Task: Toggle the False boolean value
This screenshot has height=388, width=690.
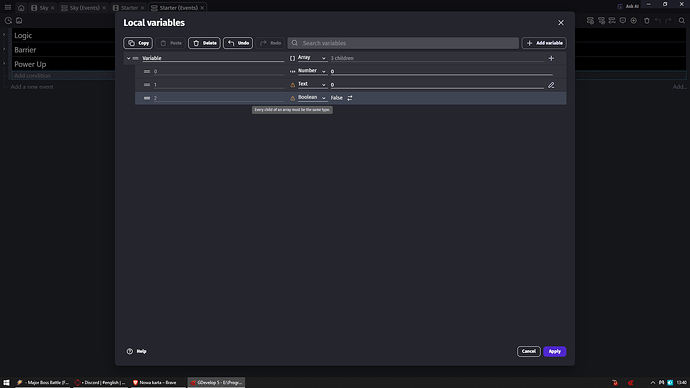Action: point(350,98)
